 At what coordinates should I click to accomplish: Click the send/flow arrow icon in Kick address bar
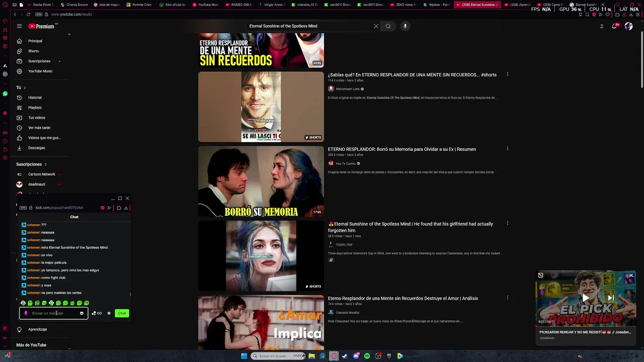click(109, 208)
